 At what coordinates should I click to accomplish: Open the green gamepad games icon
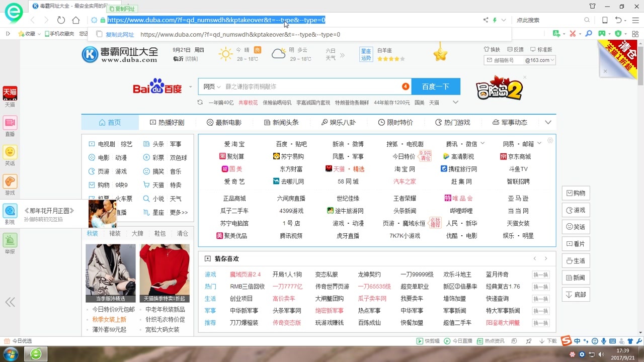(602, 33)
